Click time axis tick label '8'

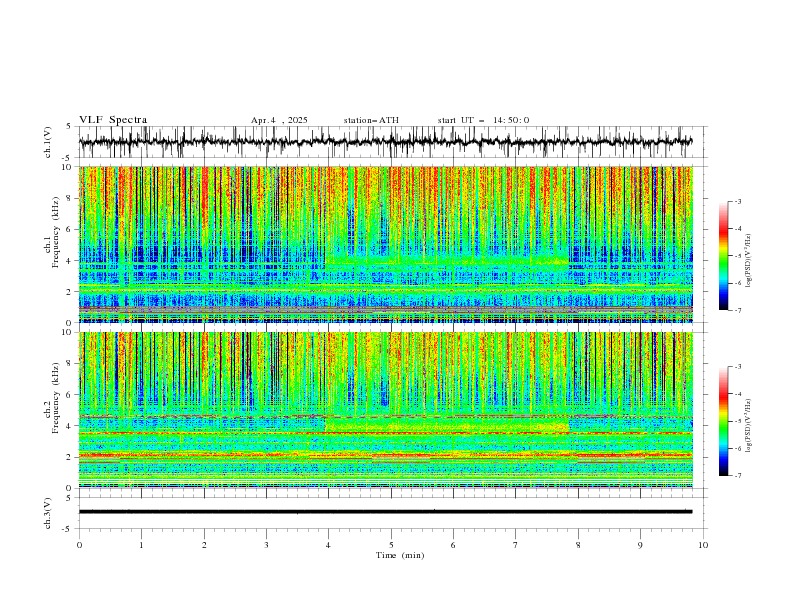tap(578, 545)
